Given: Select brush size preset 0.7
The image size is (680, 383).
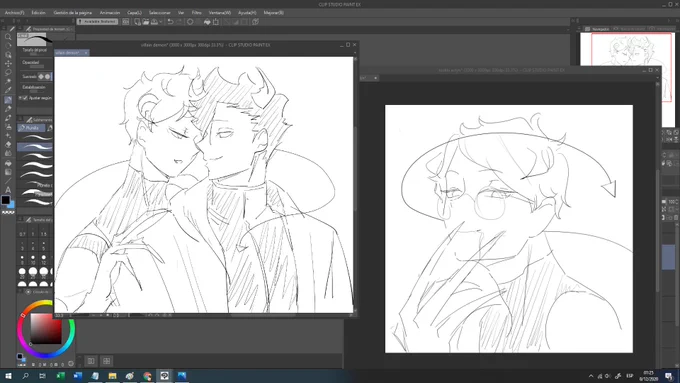Looking at the screenshot, I should coord(22,232).
